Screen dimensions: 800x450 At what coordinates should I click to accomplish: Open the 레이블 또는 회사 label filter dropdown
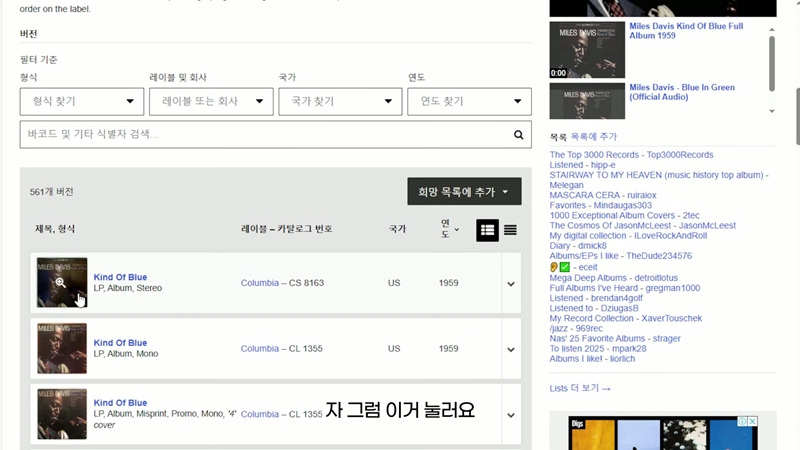click(x=211, y=101)
